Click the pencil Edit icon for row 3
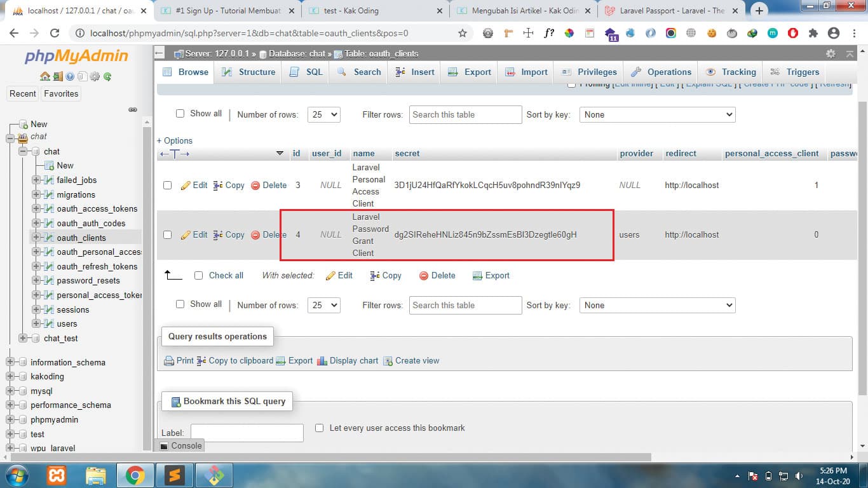This screenshot has height=488, width=868. point(186,185)
